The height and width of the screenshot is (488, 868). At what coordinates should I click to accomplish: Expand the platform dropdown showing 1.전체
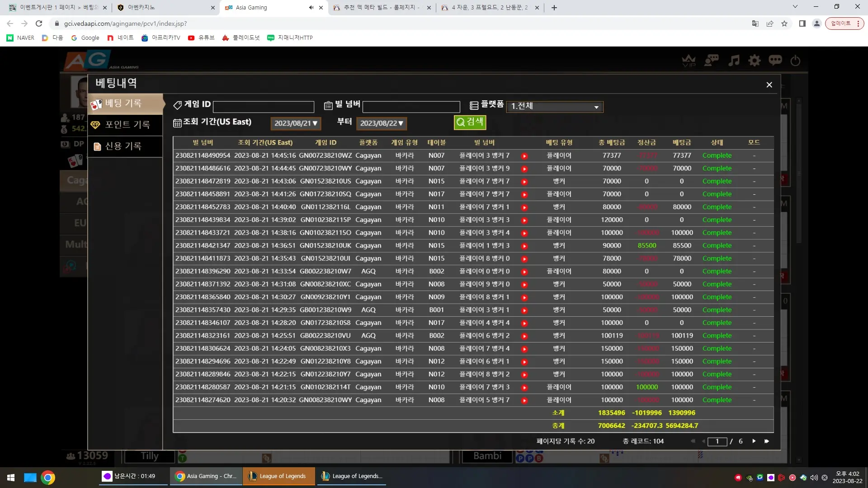(555, 106)
